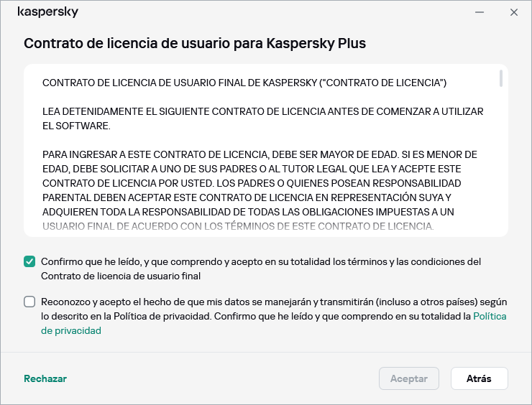Click the empty title bar area

pyautogui.click(x=273, y=12)
